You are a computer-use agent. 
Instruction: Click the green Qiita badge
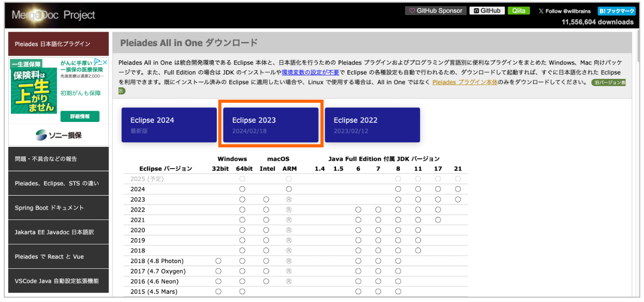(x=519, y=10)
